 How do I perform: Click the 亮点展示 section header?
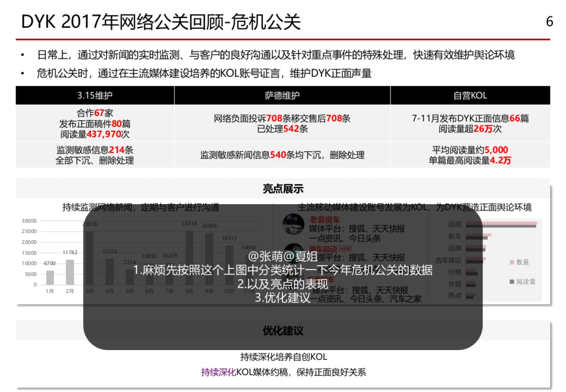pos(283,188)
